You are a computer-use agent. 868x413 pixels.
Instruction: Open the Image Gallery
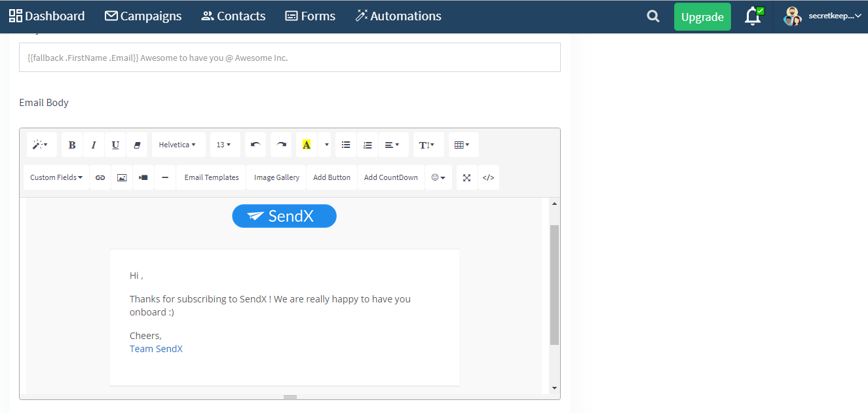tap(276, 177)
